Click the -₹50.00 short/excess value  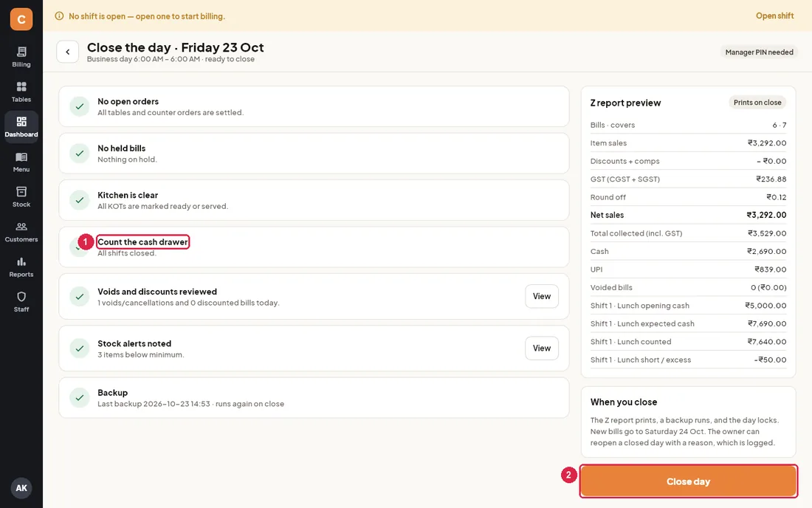click(770, 360)
